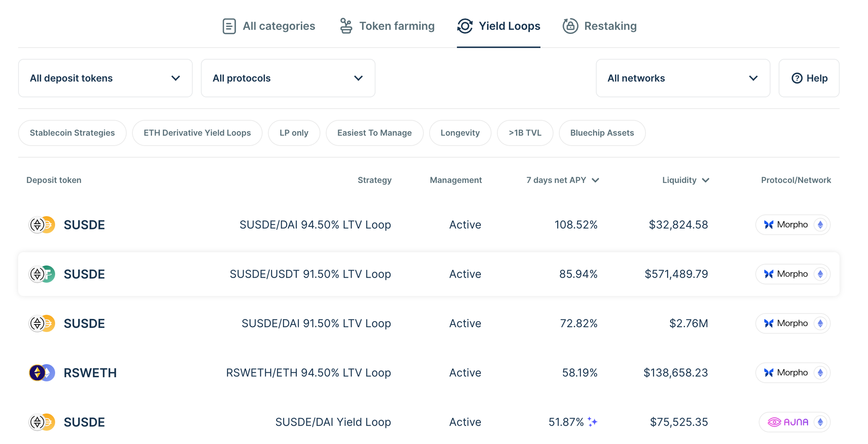
Task: Click the RSWETH token pair icon
Action: click(42, 373)
